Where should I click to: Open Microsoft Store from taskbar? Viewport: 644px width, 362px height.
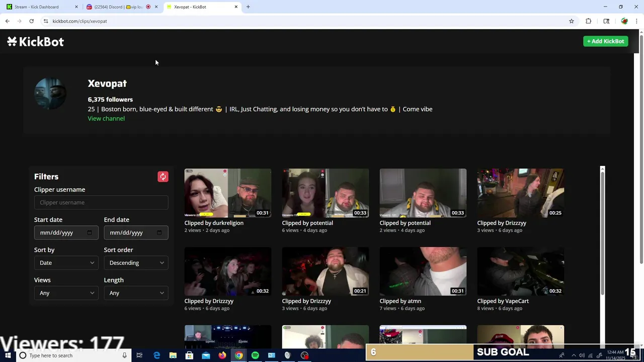[189, 355]
